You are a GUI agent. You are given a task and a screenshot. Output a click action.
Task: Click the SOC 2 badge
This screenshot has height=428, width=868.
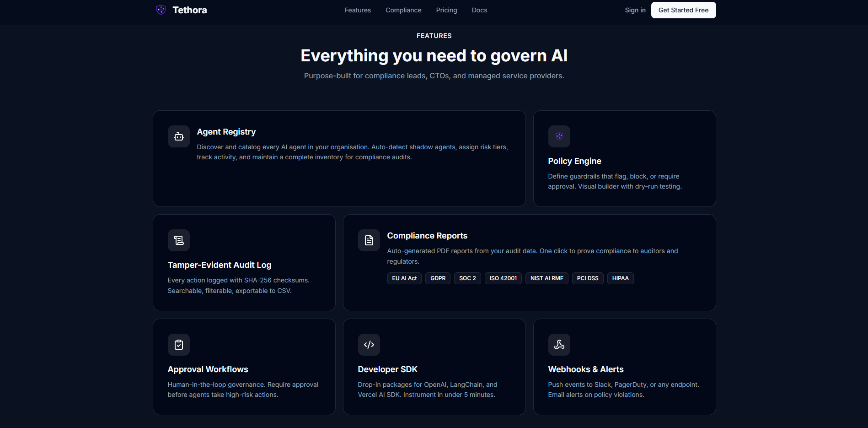[467, 278]
